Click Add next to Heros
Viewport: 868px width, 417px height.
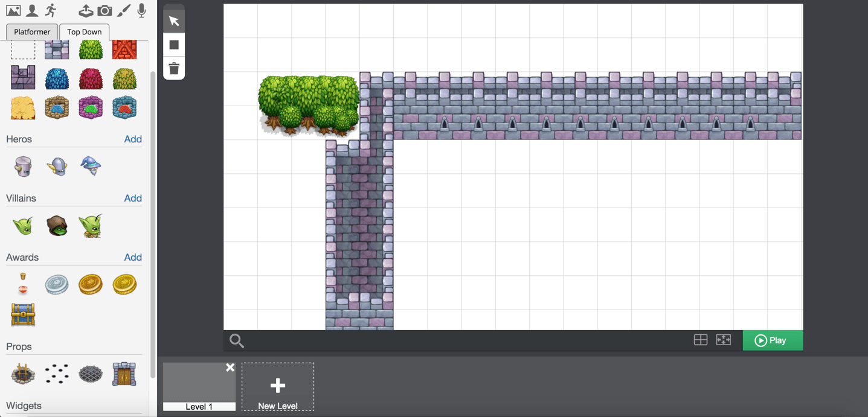click(133, 139)
